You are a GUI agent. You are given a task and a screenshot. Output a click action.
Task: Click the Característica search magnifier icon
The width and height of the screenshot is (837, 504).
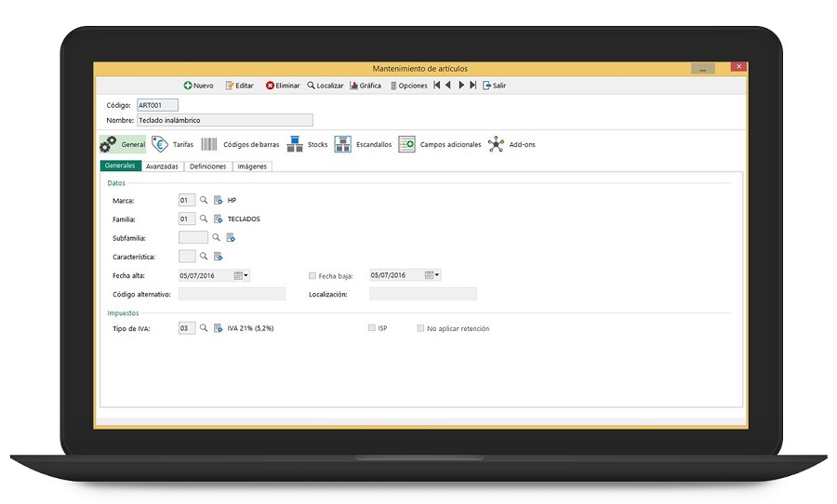(204, 257)
